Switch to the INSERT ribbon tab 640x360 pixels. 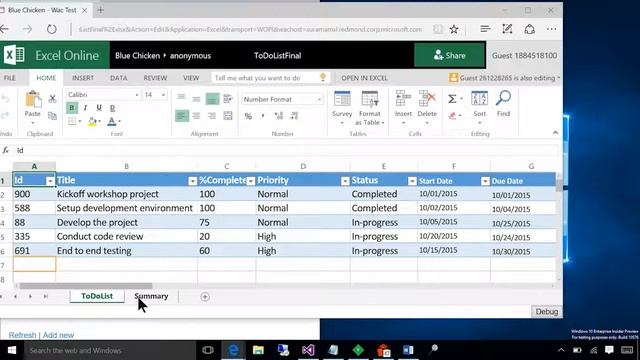[x=83, y=78]
